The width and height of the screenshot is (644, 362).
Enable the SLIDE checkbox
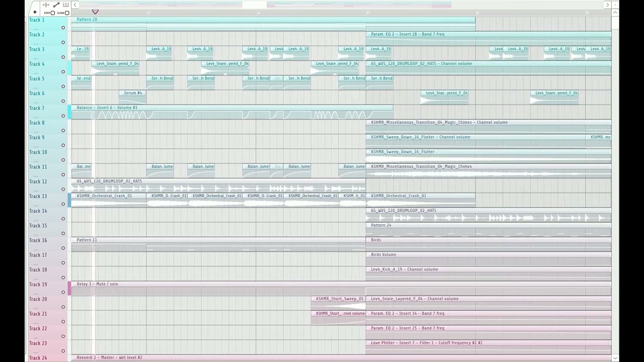(67, 13)
